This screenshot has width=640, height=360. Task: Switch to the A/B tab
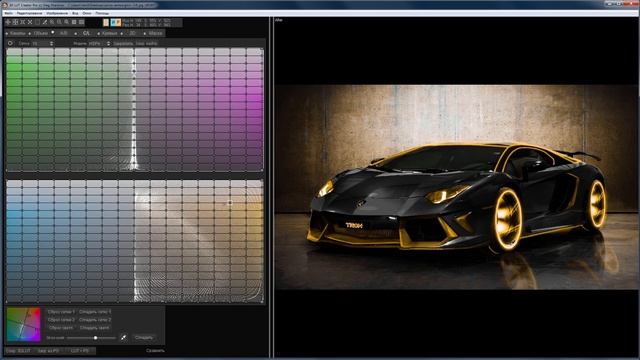coord(64,33)
